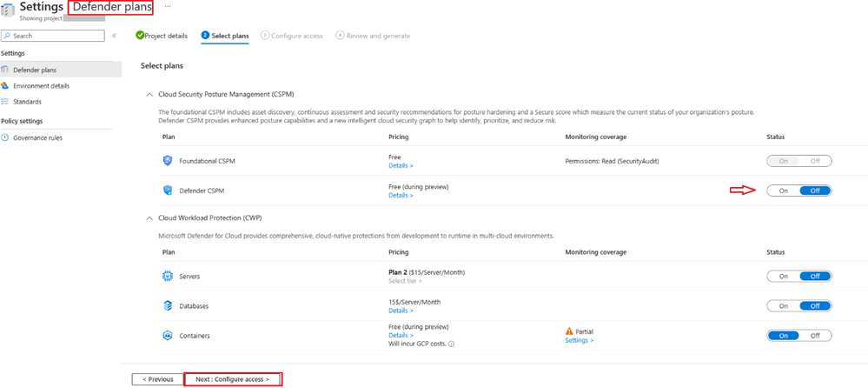The width and height of the screenshot is (868, 388).
Task: Turn off the Containers plan toggle
Action: click(x=815, y=336)
